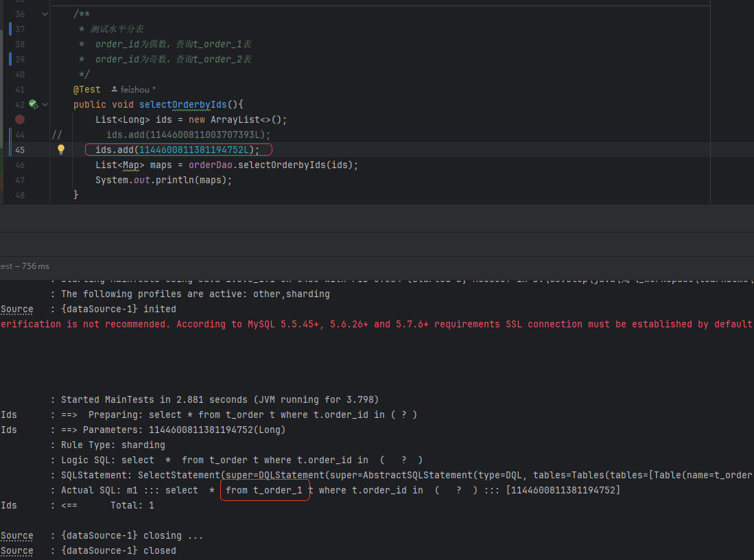
Task: Click the Source link for dataSource-1 inited
Action: [17, 309]
